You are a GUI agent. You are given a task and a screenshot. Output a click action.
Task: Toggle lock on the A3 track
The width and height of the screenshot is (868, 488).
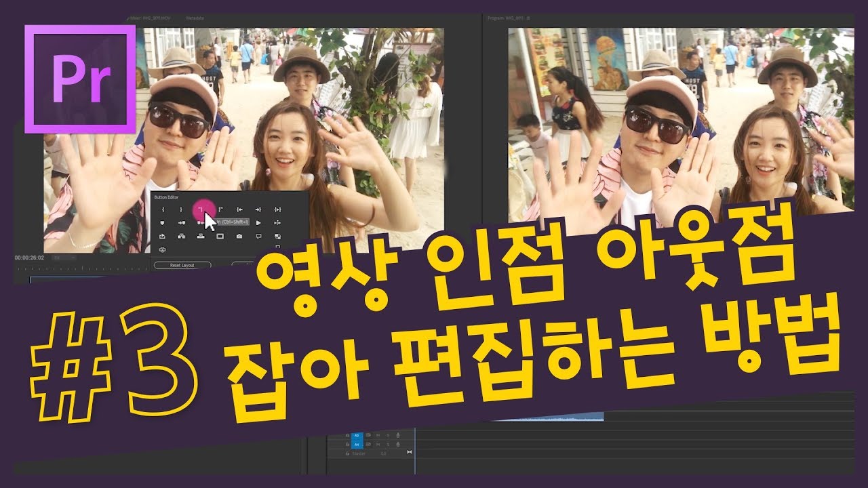click(x=347, y=436)
